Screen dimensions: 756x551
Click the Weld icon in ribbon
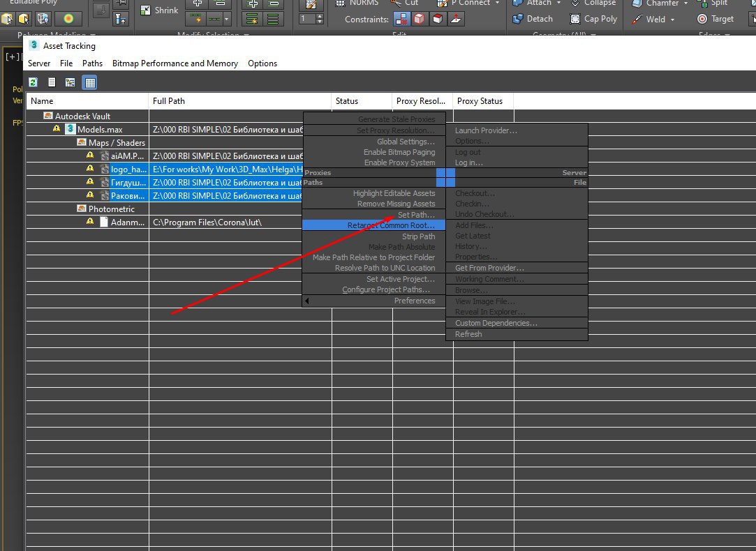[x=637, y=20]
